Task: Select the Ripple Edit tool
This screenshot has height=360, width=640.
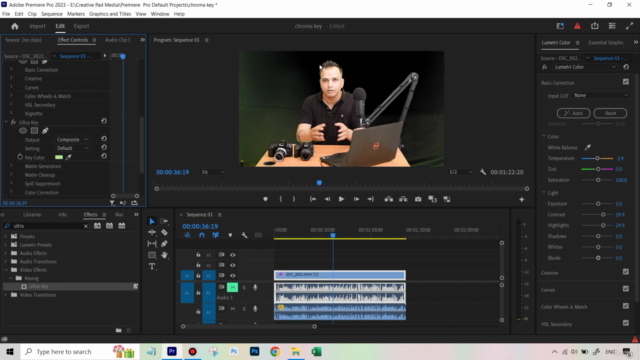Action: click(152, 232)
